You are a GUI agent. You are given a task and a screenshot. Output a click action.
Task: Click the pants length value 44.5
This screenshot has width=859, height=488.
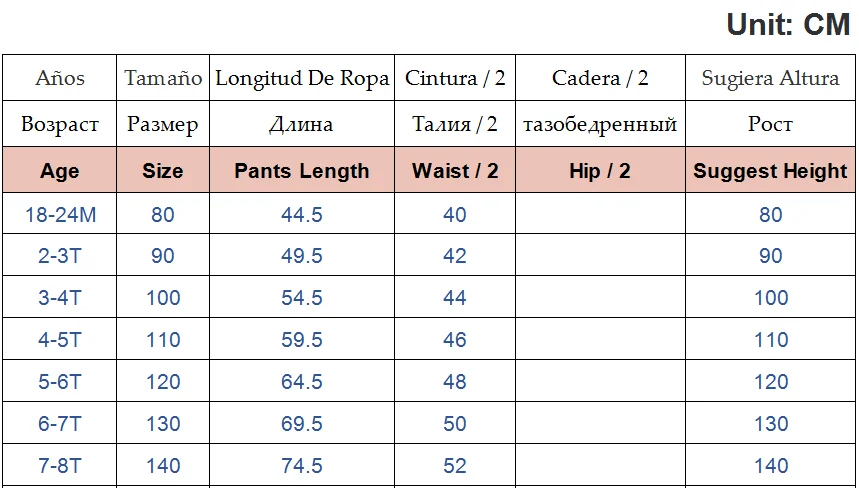click(302, 214)
